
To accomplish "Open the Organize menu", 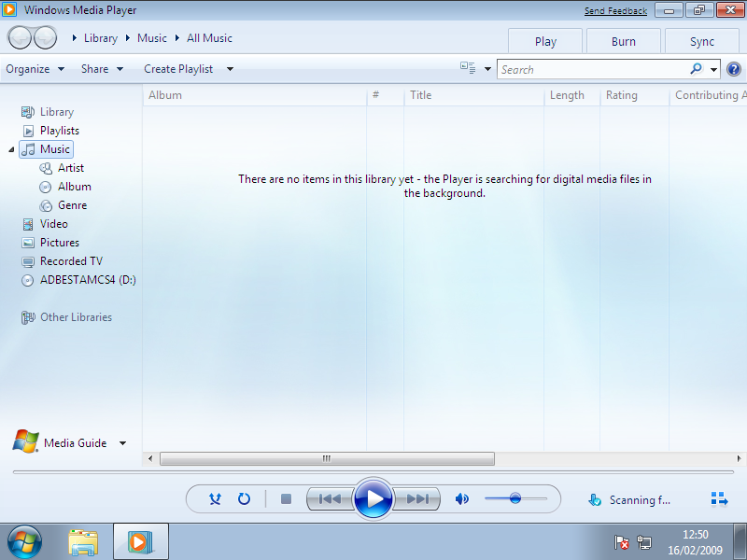I will click(35, 69).
